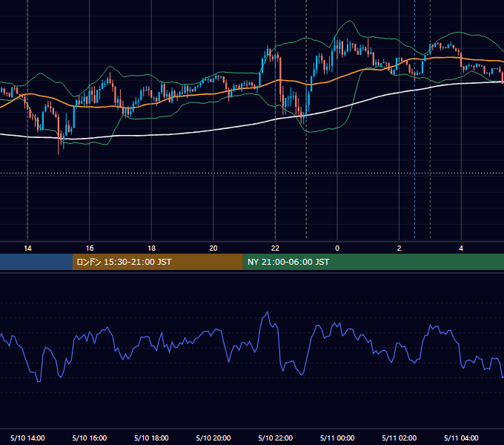Click the 4 hour axis label
The image size is (504, 445).
461,248
